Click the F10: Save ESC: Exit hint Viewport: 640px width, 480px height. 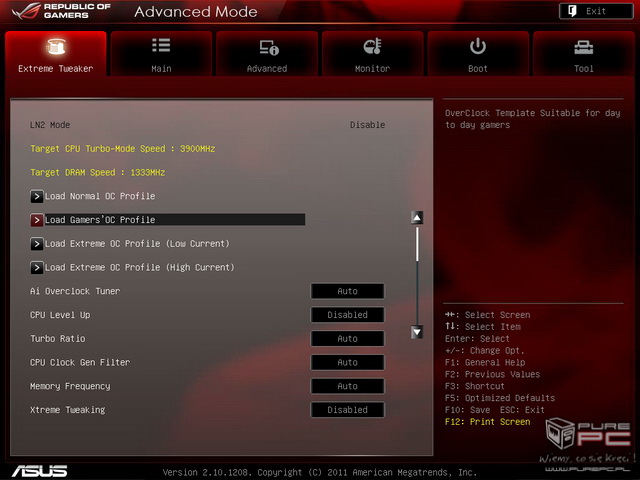(x=495, y=410)
